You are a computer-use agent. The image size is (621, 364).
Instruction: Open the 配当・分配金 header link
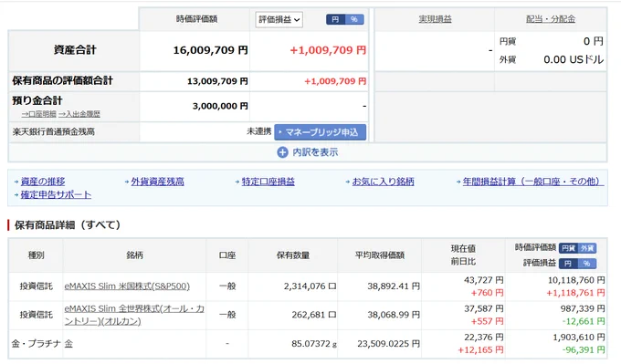click(551, 19)
